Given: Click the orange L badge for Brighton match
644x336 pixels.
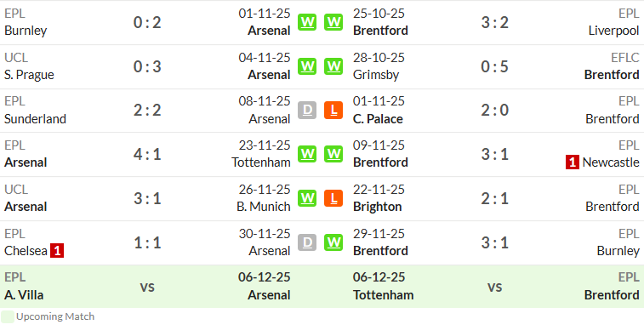Looking at the screenshot, I should tap(333, 198).
